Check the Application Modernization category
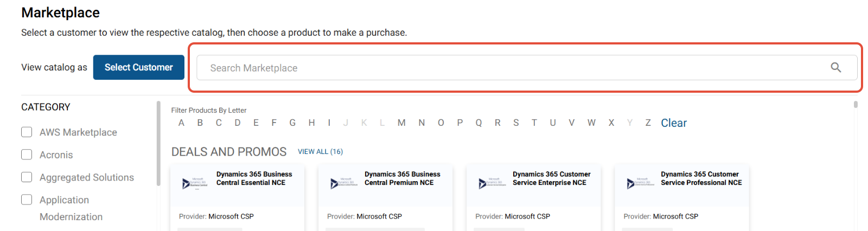 (x=27, y=200)
